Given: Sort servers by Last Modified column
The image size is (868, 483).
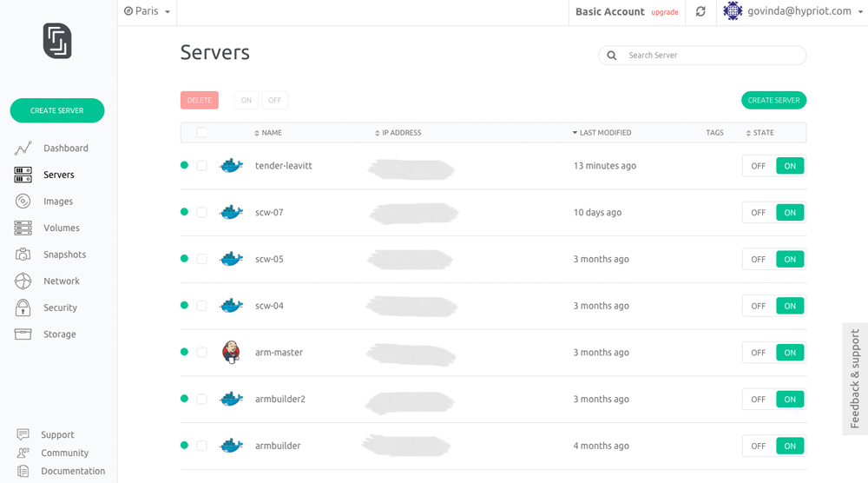Looking at the screenshot, I should (604, 133).
